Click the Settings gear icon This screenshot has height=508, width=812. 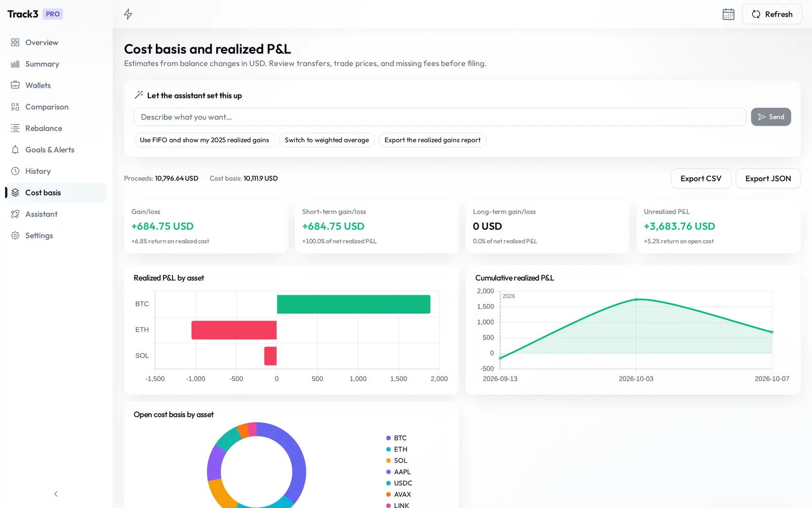[x=15, y=235]
